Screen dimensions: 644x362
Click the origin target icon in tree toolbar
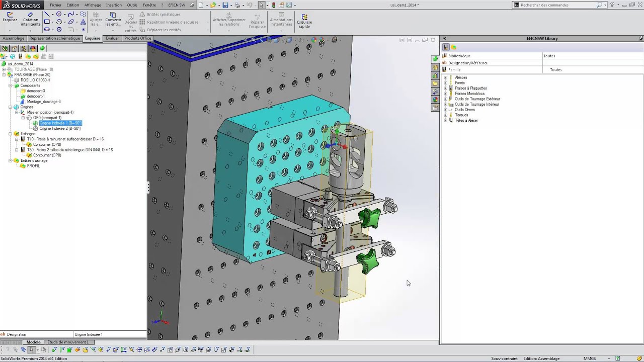[12, 56]
